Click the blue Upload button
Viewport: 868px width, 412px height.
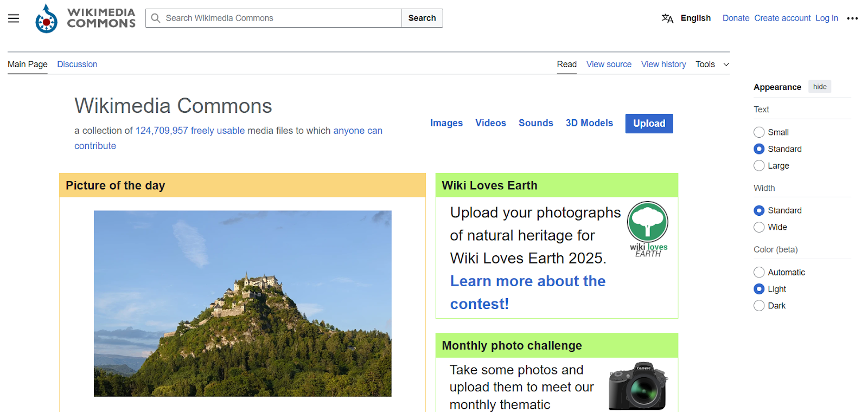coord(649,124)
